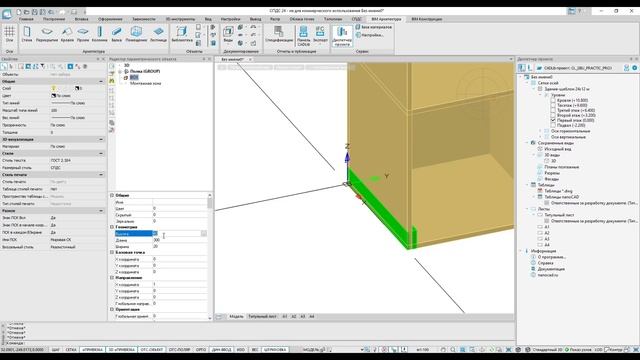Toggle the Техэтаж (+9.600) level checkbox
This screenshot has height=360, width=640.
pyautogui.click(x=553, y=105)
